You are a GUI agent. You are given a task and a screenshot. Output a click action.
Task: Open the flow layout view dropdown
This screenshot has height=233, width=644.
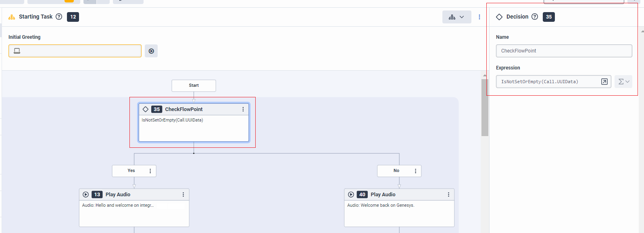456,17
